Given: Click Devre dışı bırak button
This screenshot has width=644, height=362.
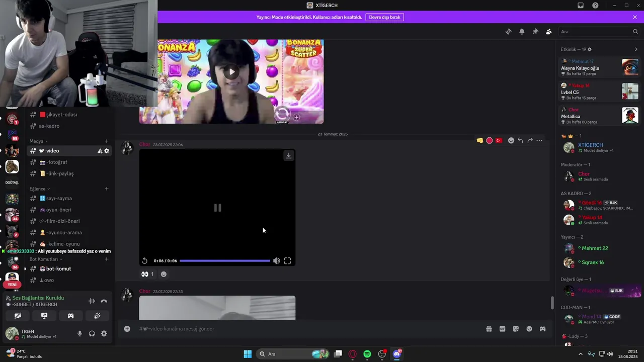Looking at the screenshot, I should coord(384,17).
